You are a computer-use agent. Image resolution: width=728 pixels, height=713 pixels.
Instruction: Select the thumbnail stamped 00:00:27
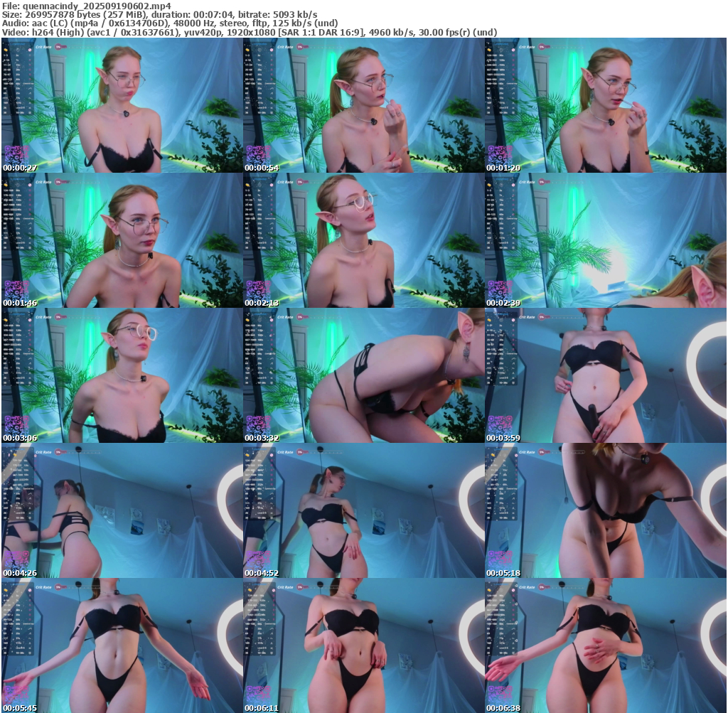point(122,105)
